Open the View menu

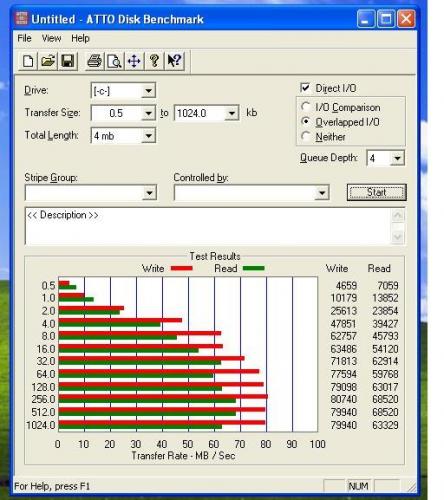click(51, 38)
